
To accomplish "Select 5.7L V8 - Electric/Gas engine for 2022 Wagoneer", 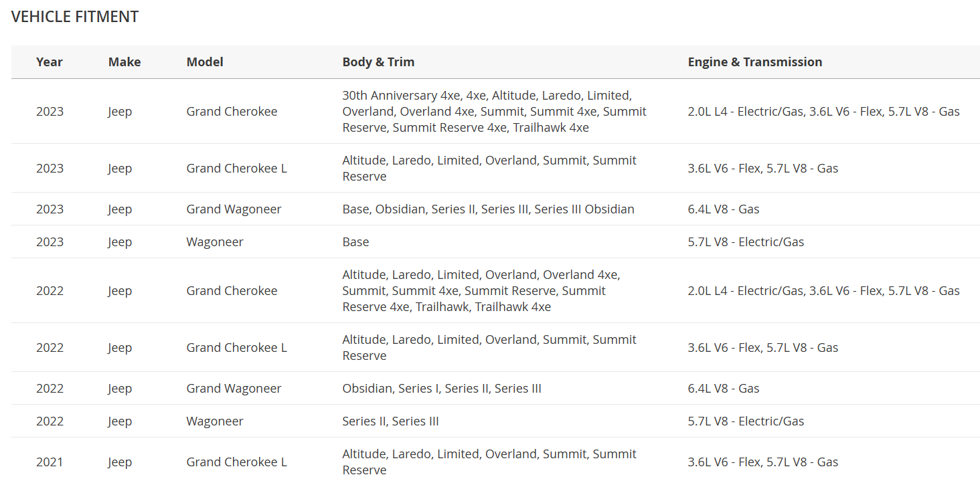I will click(746, 421).
